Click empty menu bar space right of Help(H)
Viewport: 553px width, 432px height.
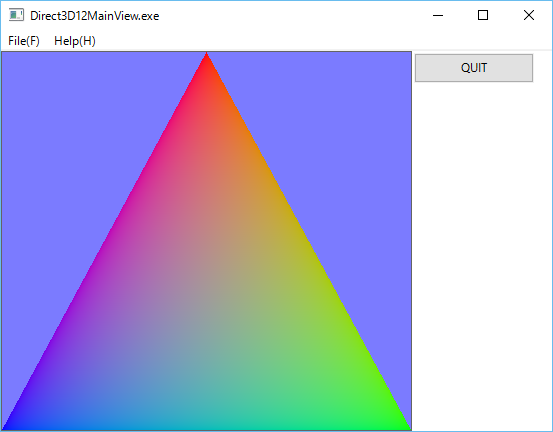pyautogui.click(x=317, y=41)
